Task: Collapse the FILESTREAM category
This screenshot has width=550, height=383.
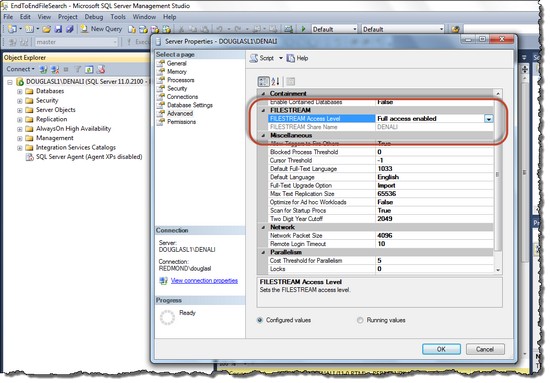Action: pyautogui.click(x=263, y=110)
